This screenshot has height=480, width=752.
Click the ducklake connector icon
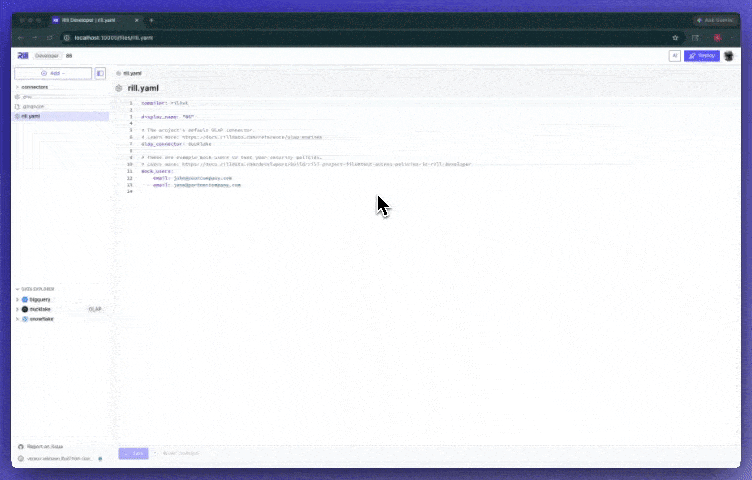coord(25,309)
